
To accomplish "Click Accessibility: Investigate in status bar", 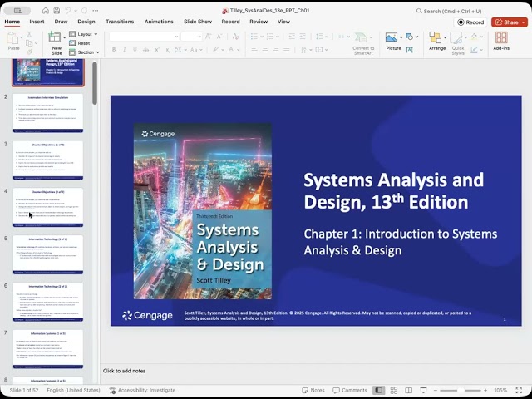I will [142, 390].
